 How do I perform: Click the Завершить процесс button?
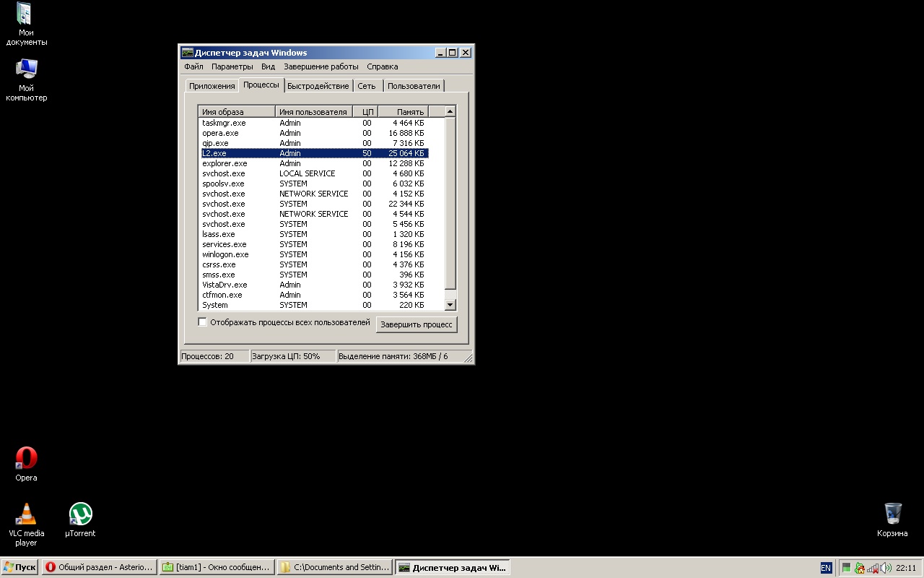pyautogui.click(x=417, y=325)
